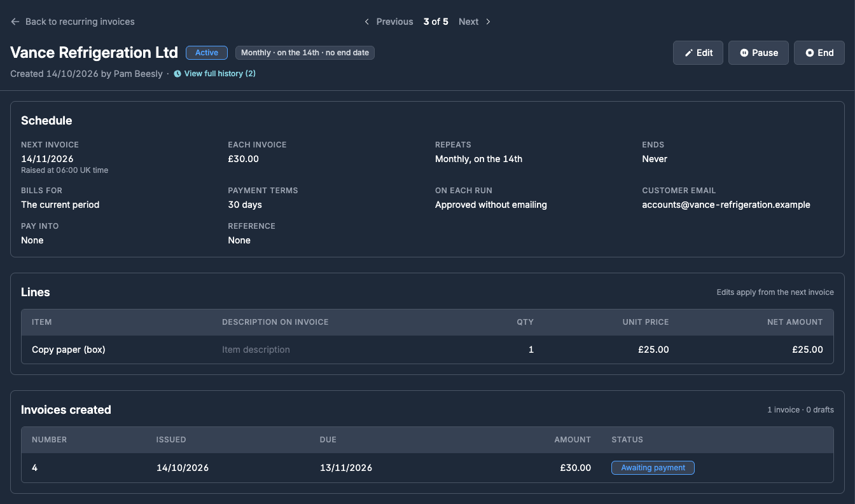Screen dimensions: 855x504
Task: Click the End button
Action: tap(819, 53)
